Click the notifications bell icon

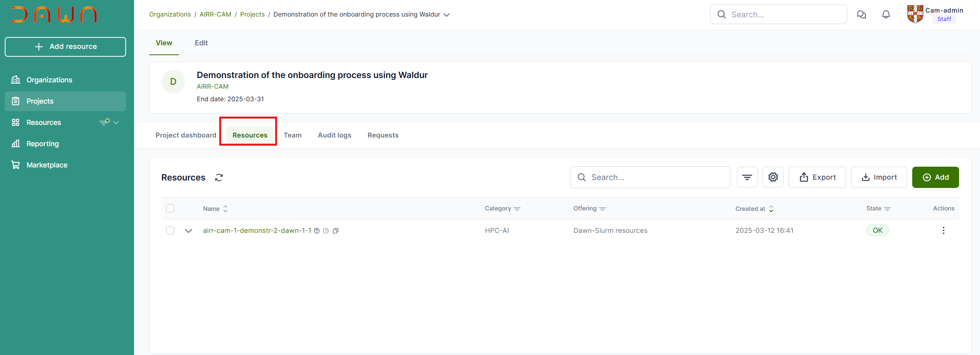coord(885,15)
